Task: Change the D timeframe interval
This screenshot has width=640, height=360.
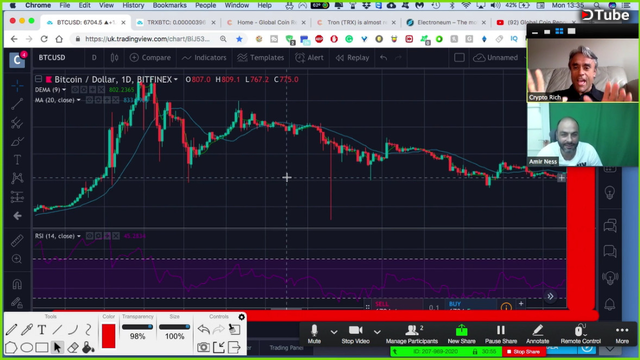Action: [x=94, y=58]
